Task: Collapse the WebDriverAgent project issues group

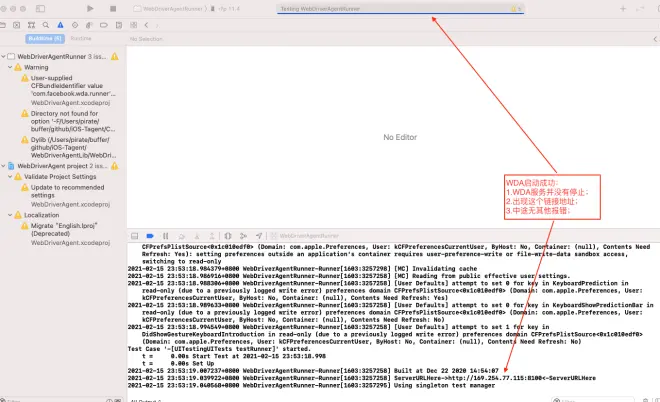Action: (3, 166)
